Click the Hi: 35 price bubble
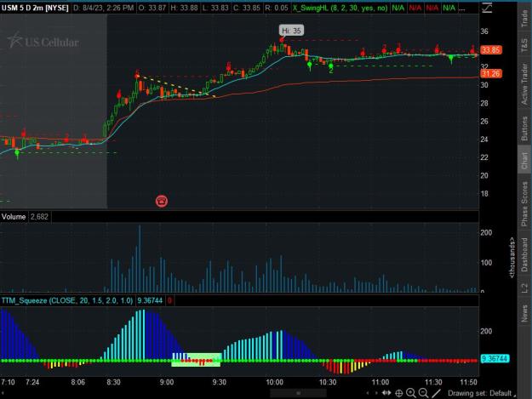The image size is (532, 399). click(x=291, y=31)
